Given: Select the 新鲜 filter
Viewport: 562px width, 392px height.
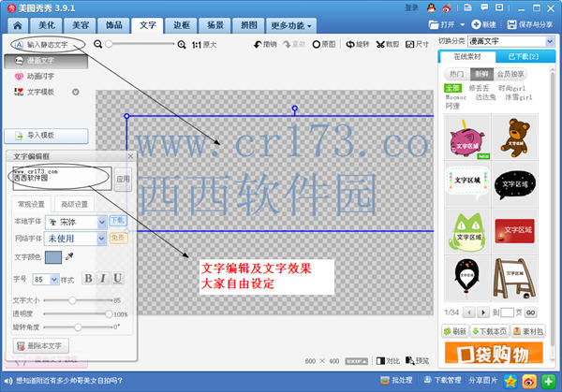Looking at the screenshot, I should pos(481,74).
